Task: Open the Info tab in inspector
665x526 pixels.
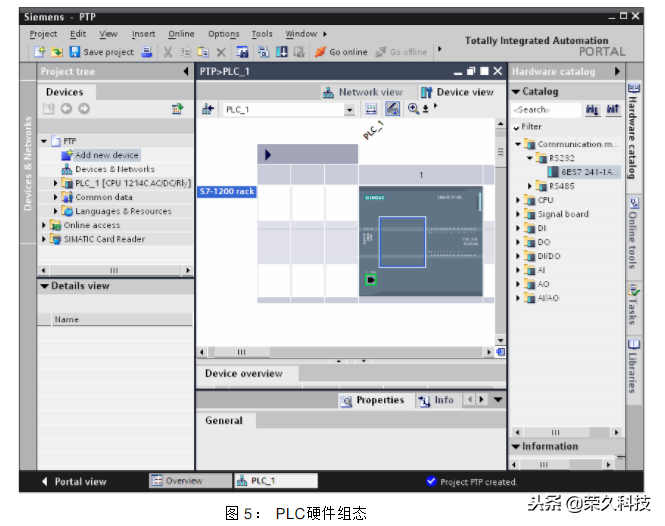Action: pyautogui.click(x=436, y=400)
